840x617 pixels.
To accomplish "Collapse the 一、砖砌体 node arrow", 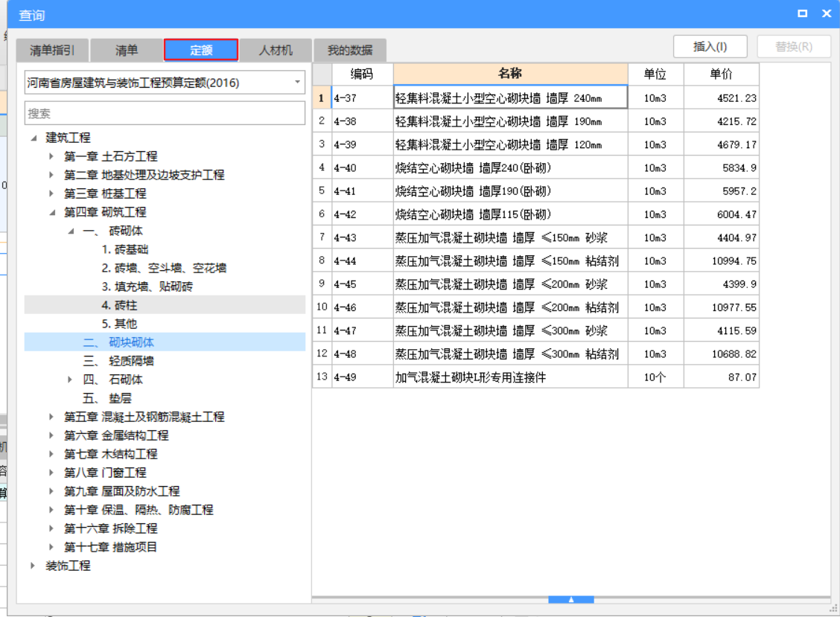I will pyautogui.click(x=71, y=231).
